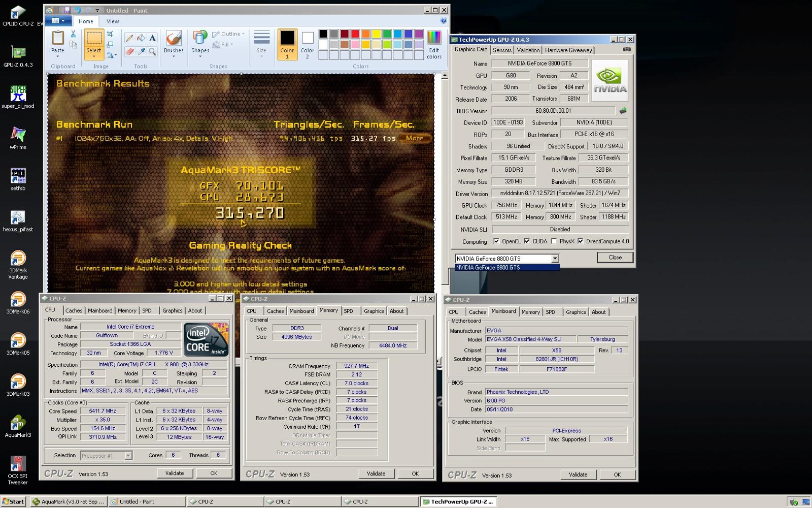
Task: Open the GPU-Z.0.4.3 desktop icon
Action: point(18,57)
